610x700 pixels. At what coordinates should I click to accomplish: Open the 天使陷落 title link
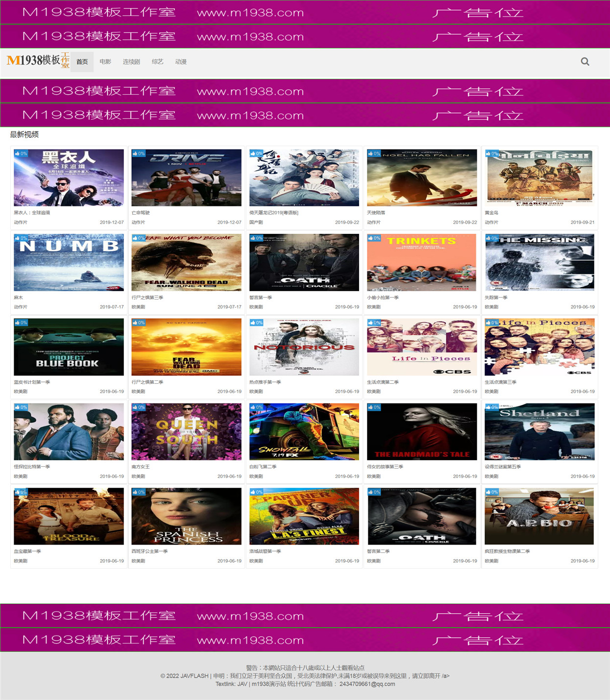point(376,213)
